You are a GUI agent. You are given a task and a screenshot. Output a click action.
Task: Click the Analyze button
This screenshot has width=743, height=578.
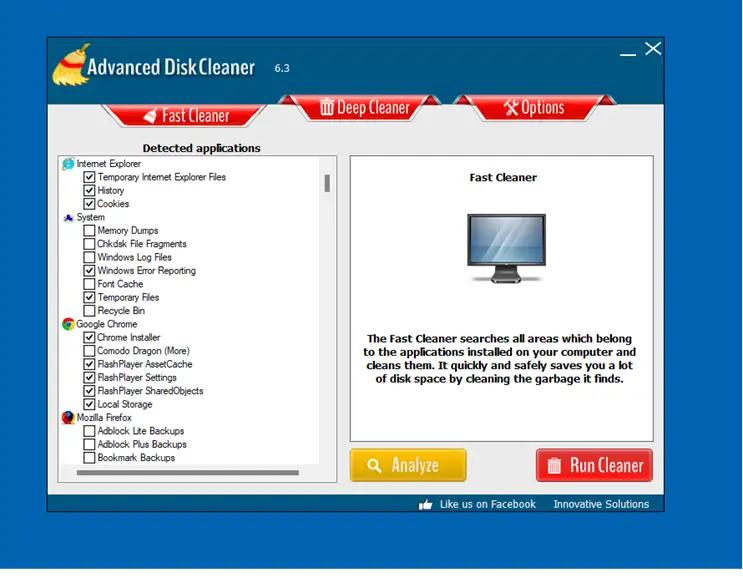tap(408, 465)
